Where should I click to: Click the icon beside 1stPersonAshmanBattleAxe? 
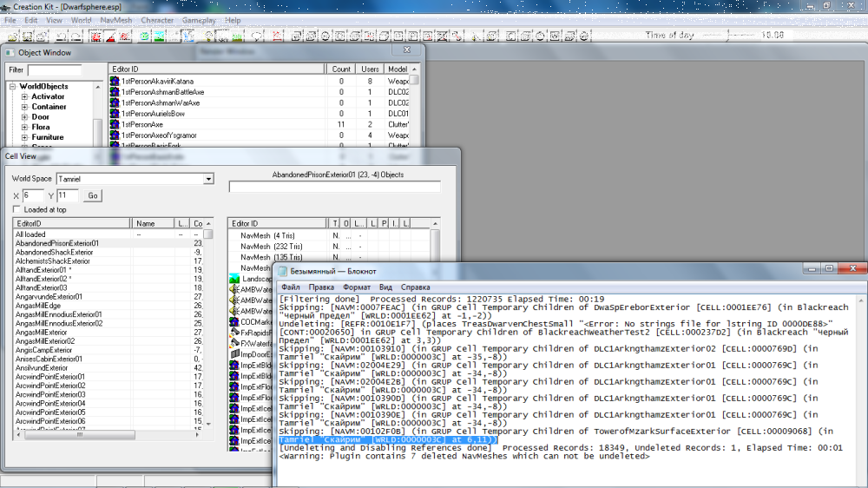tap(115, 92)
